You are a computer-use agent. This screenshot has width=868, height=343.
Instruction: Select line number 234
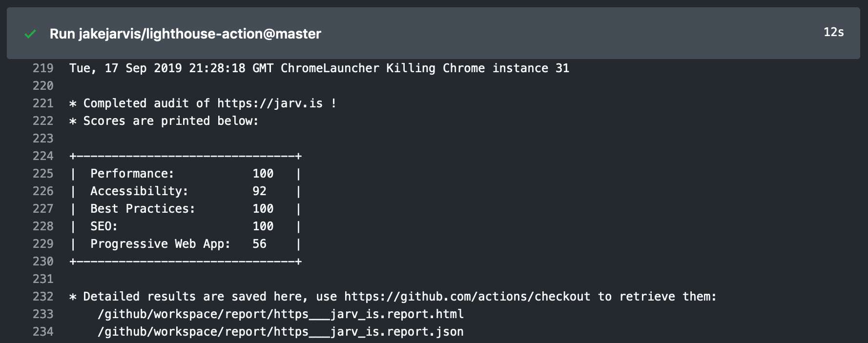coord(43,332)
